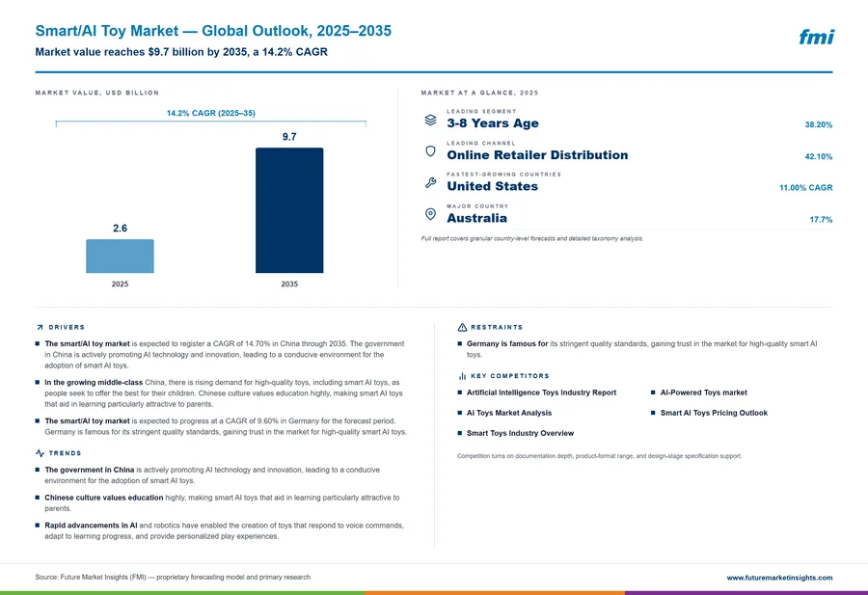Click the 38.20% value

click(x=818, y=125)
